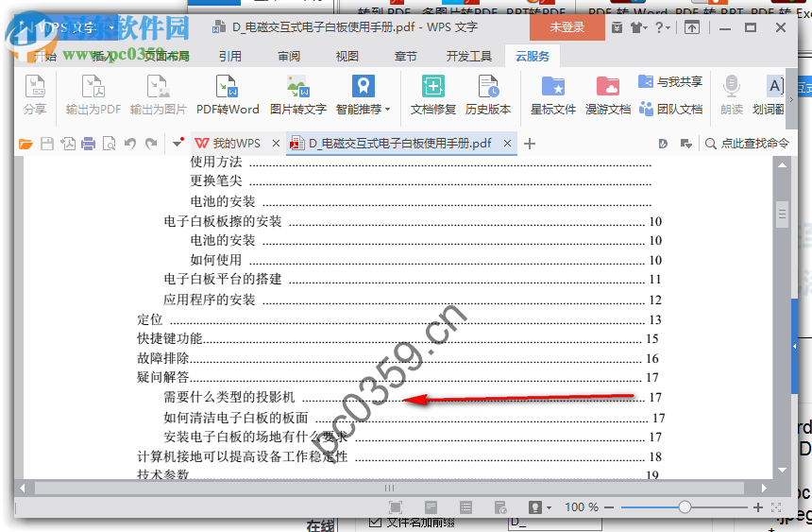The height and width of the screenshot is (532, 812).
Task: Click the redo arrow icon
Action: [151, 144]
